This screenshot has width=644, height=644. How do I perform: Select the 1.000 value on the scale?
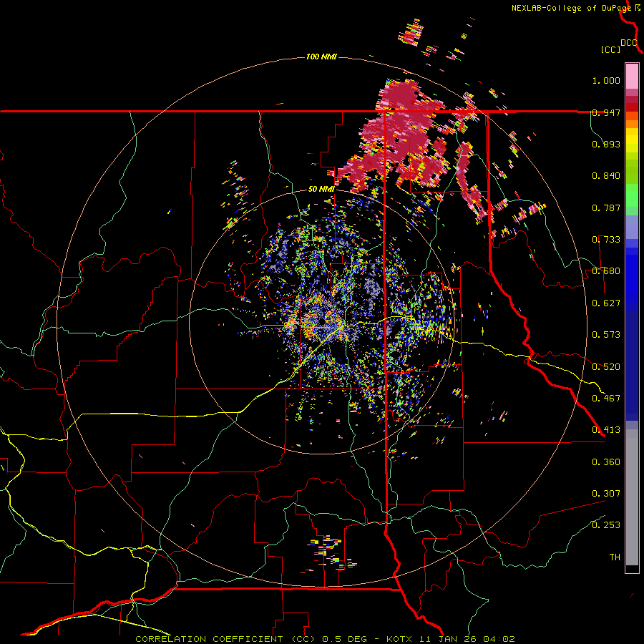coord(606,80)
